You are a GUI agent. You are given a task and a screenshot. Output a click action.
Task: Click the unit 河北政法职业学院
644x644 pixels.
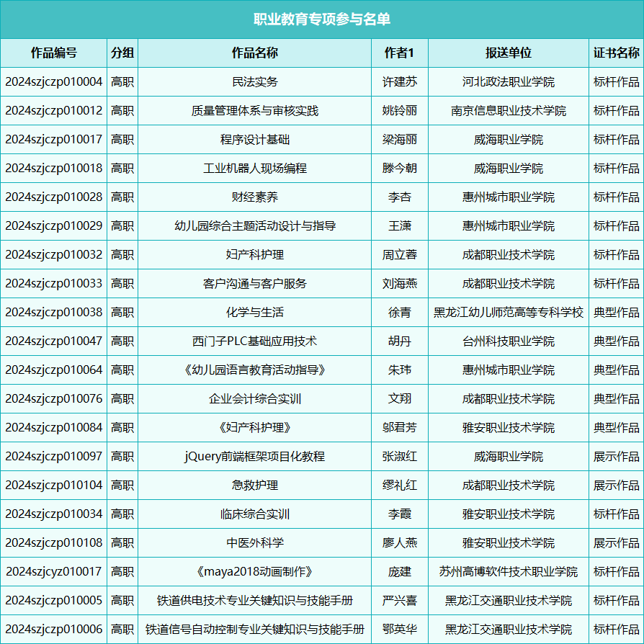click(x=509, y=81)
